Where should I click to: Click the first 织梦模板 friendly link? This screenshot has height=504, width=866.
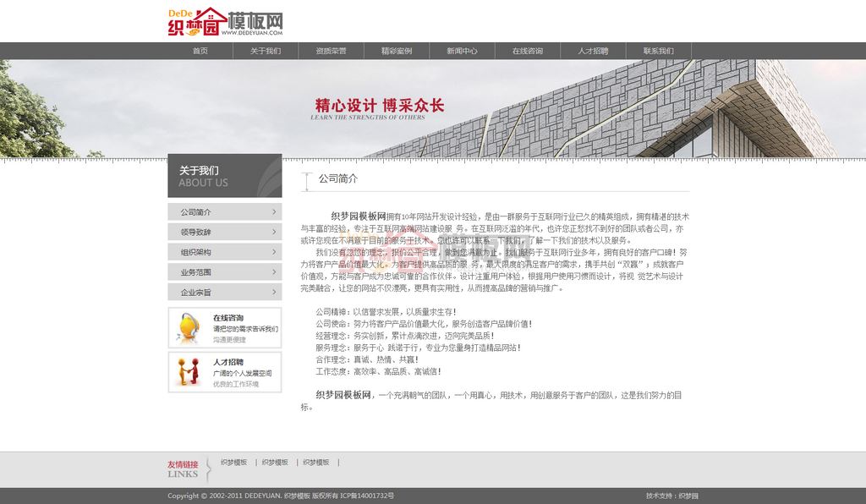pos(234,463)
